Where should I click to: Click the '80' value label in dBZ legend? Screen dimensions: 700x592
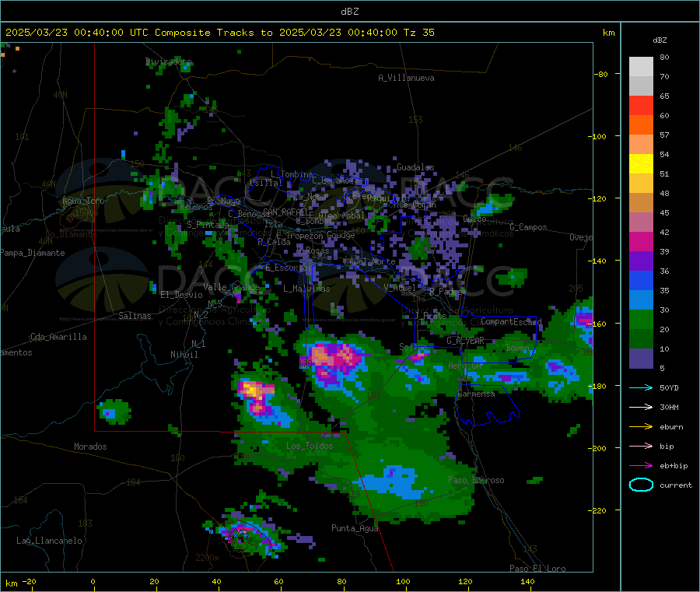coord(664,57)
